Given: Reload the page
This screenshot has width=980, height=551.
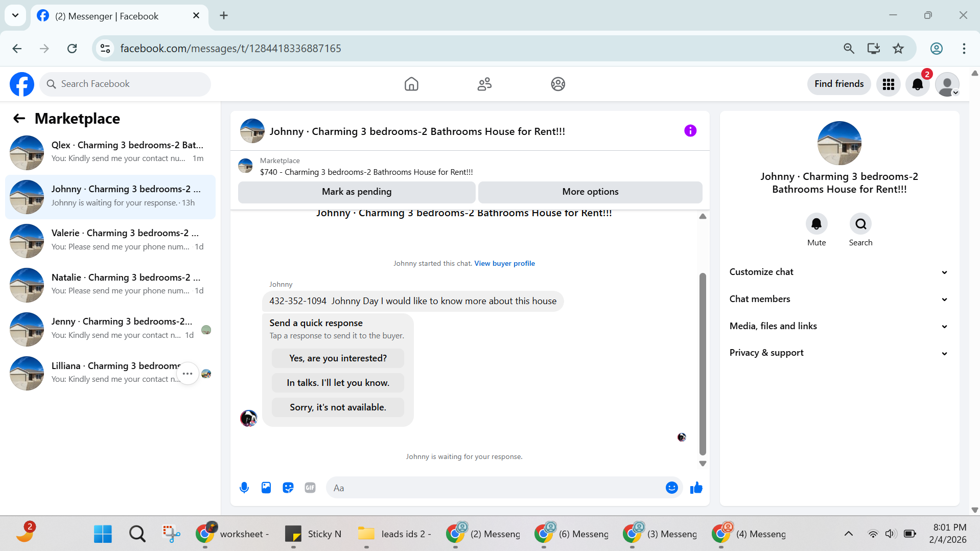Looking at the screenshot, I should pos(72,49).
